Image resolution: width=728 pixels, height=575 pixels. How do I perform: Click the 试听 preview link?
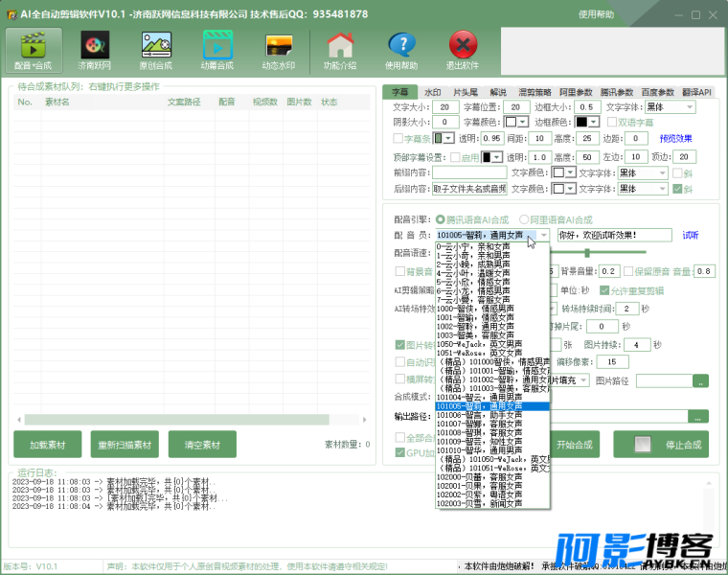pyautogui.click(x=691, y=235)
